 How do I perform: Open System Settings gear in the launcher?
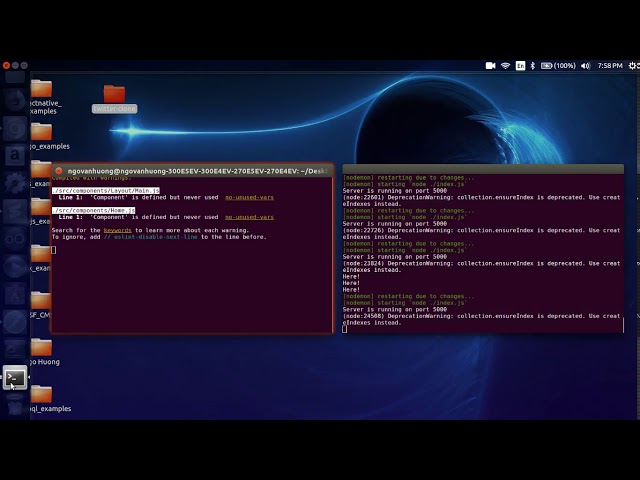click(x=15, y=183)
